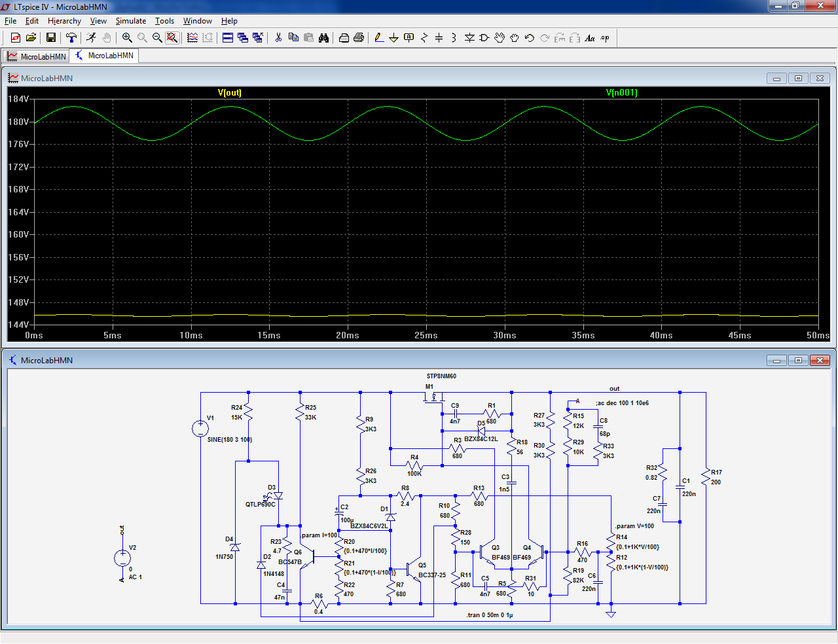Save the file with the floppy icon
838x644 pixels.
51,38
